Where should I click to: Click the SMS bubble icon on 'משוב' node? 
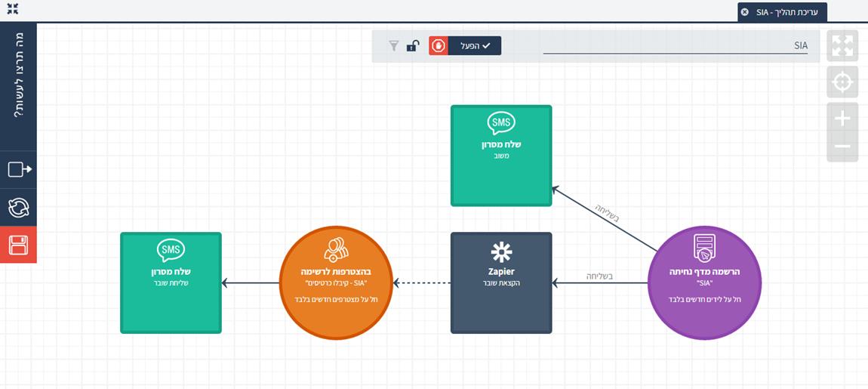(x=501, y=124)
